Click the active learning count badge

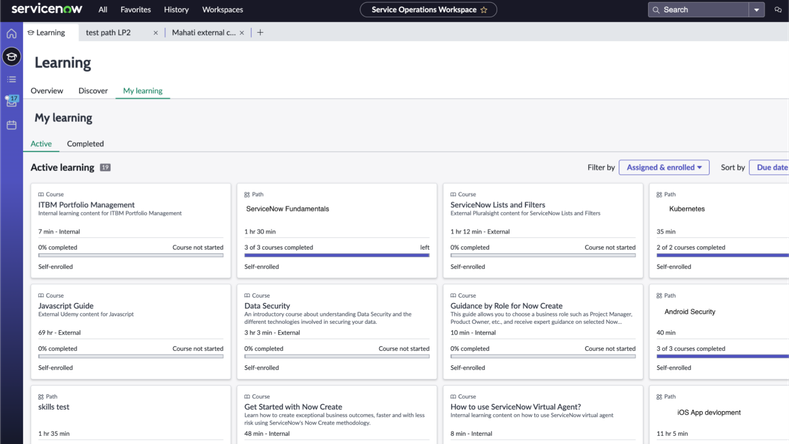105,168
